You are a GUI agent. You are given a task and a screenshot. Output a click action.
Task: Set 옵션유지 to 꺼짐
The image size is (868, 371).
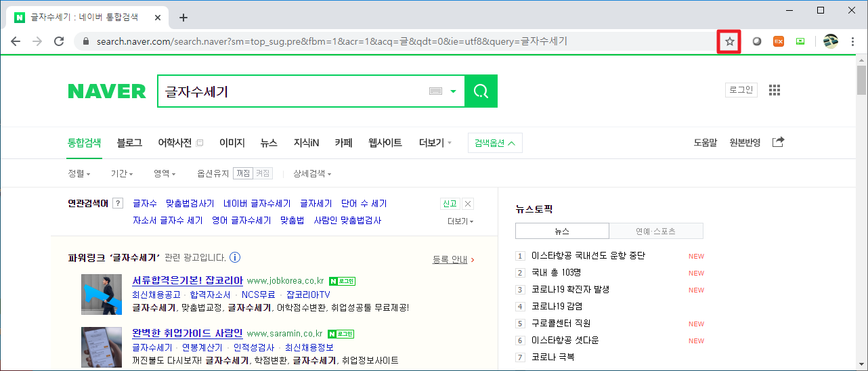click(242, 174)
